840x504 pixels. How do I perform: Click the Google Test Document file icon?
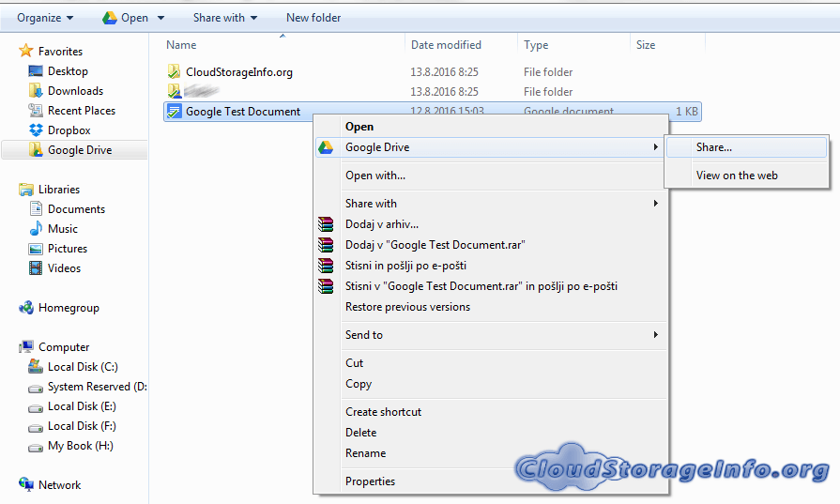175,111
